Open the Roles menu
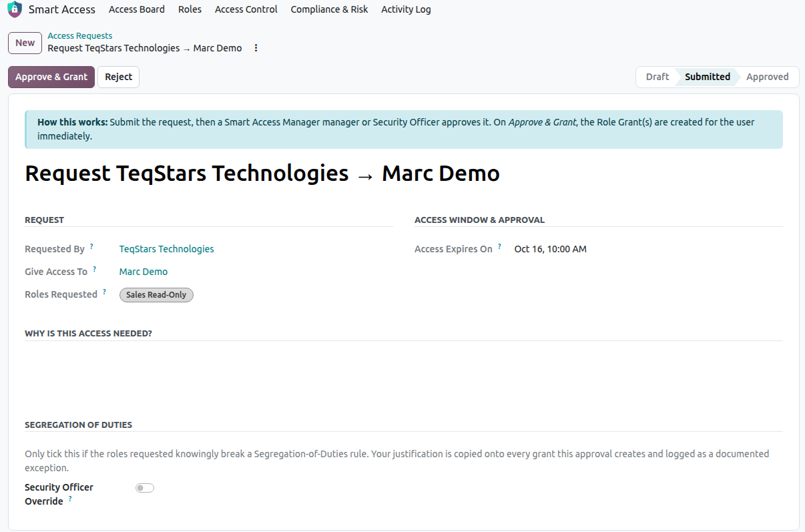Image resolution: width=805 pixels, height=532 pixels. tap(190, 9)
